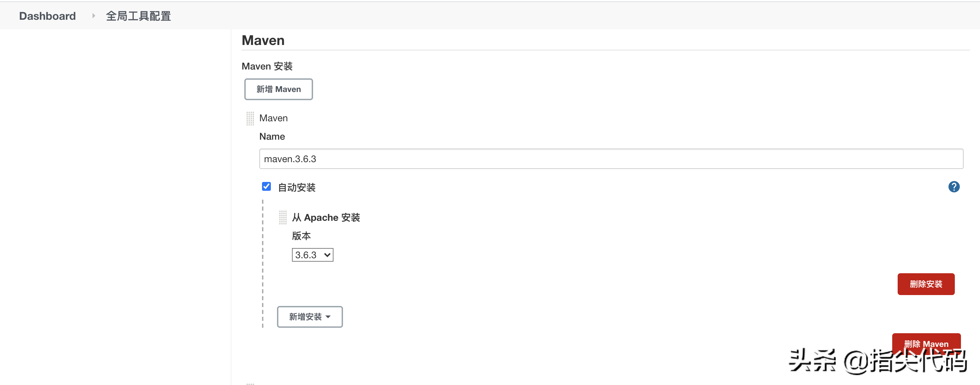Click the bold Maven section heading
This screenshot has height=385, width=980.
[263, 40]
